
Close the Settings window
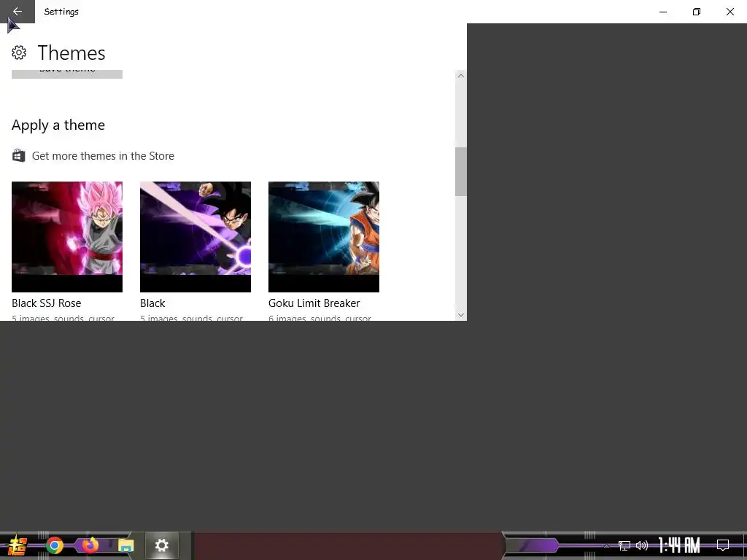point(729,12)
